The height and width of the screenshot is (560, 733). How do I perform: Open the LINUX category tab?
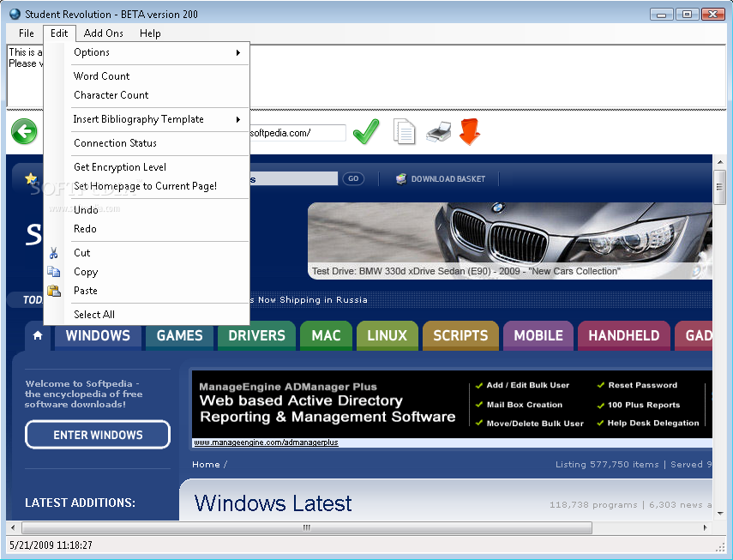(387, 335)
